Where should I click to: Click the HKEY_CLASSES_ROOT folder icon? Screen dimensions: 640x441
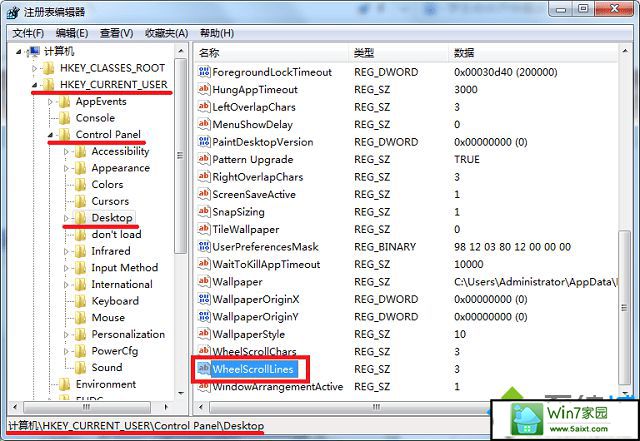(49, 68)
